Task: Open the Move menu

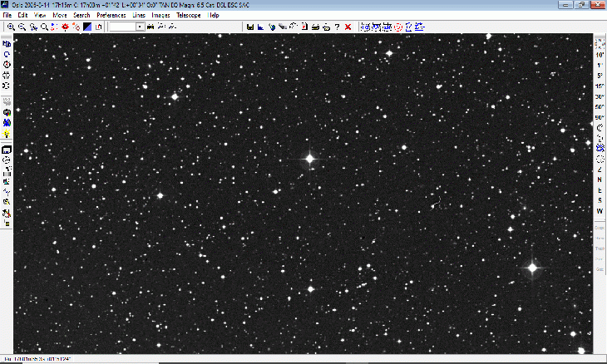Action: click(60, 15)
